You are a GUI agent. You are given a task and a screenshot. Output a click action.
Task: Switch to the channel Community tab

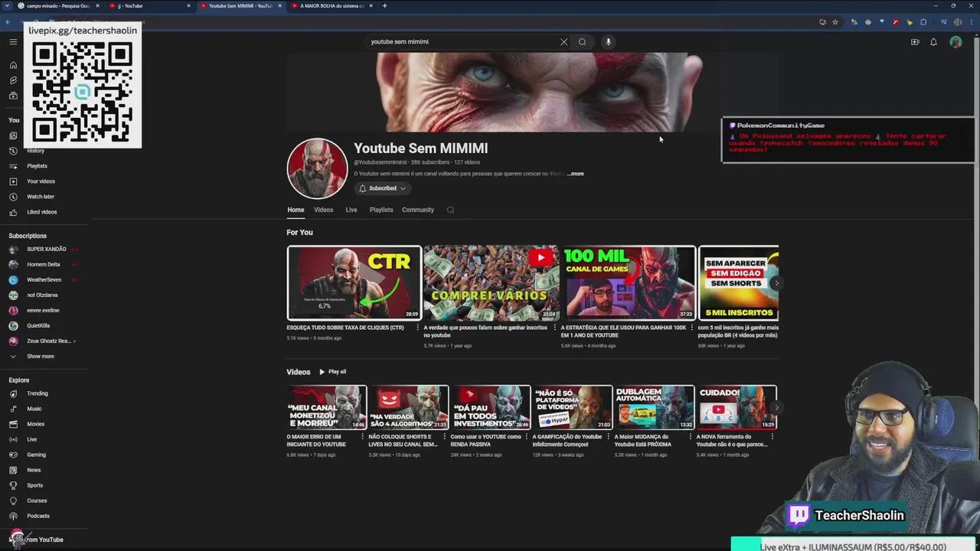418,210
